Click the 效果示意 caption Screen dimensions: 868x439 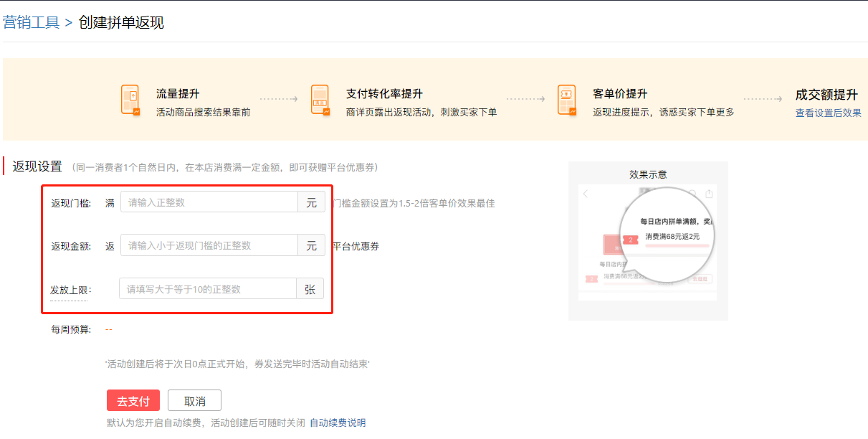pyautogui.click(x=648, y=174)
